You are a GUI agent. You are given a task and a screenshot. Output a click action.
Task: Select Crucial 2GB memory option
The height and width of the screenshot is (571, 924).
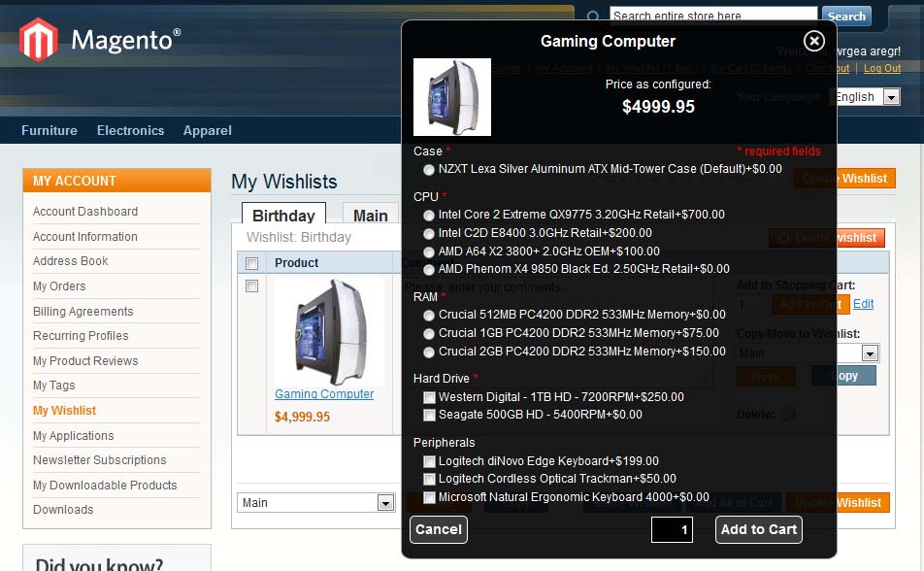tap(428, 353)
